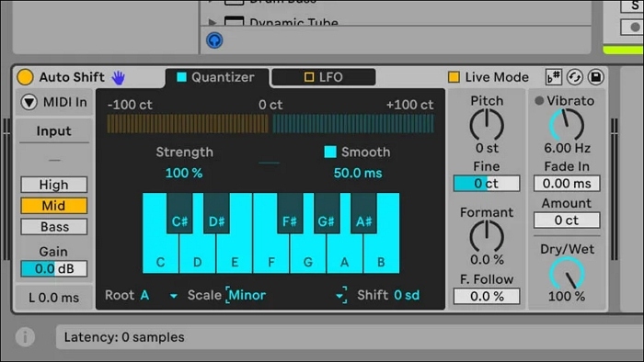Click the vibrato Amount 0 ct field

[567, 221]
